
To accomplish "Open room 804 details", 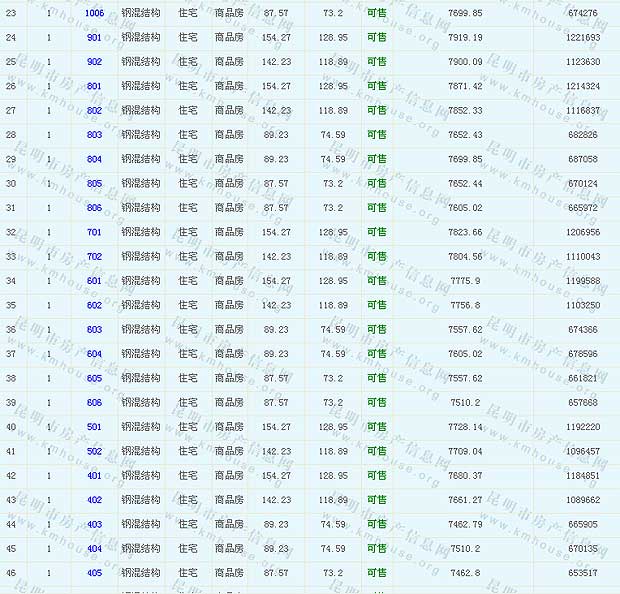I will click(x=94, y=159).
